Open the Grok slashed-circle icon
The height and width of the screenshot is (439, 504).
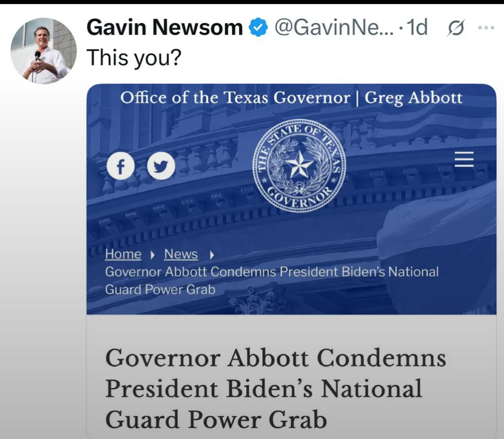455,28
